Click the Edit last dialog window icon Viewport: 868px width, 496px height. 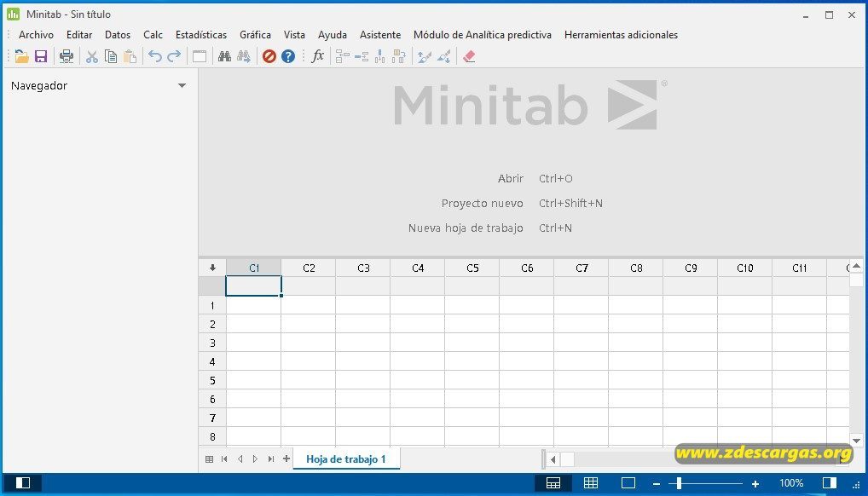(200, 56)
